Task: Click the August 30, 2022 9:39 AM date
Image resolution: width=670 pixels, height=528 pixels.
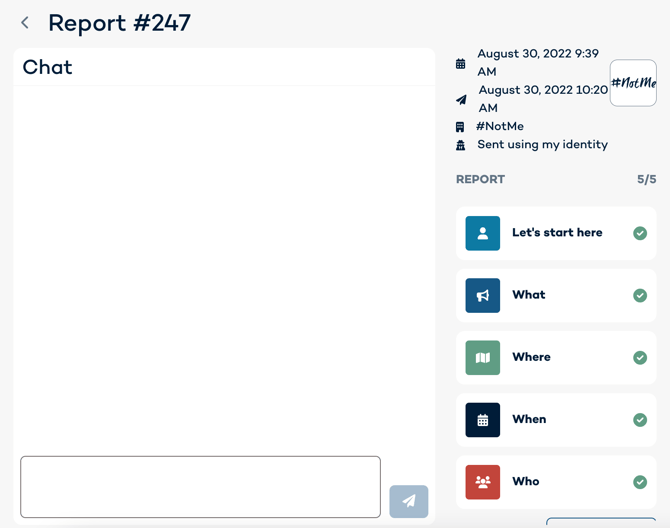Action: coord(538,62)
